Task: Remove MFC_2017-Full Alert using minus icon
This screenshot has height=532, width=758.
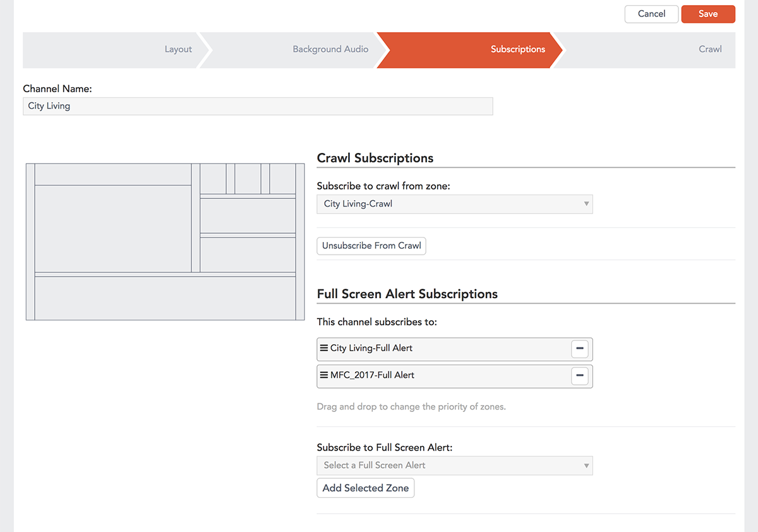Action: coord(579,376)
